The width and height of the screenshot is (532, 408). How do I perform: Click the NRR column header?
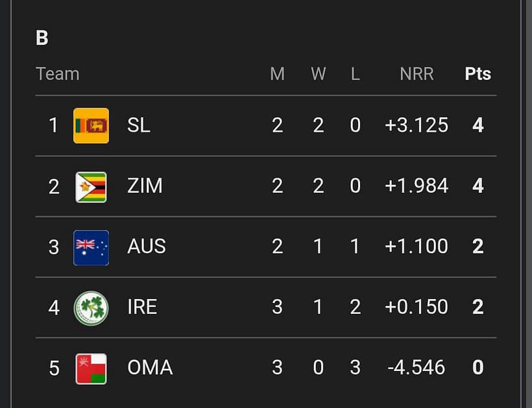coord(417,74)
